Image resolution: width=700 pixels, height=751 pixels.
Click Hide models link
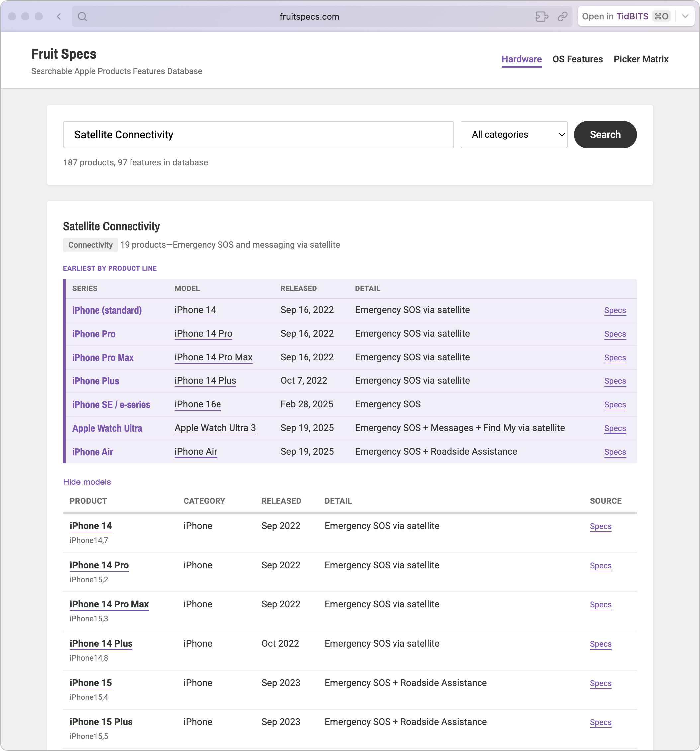[x=87, y=482]
